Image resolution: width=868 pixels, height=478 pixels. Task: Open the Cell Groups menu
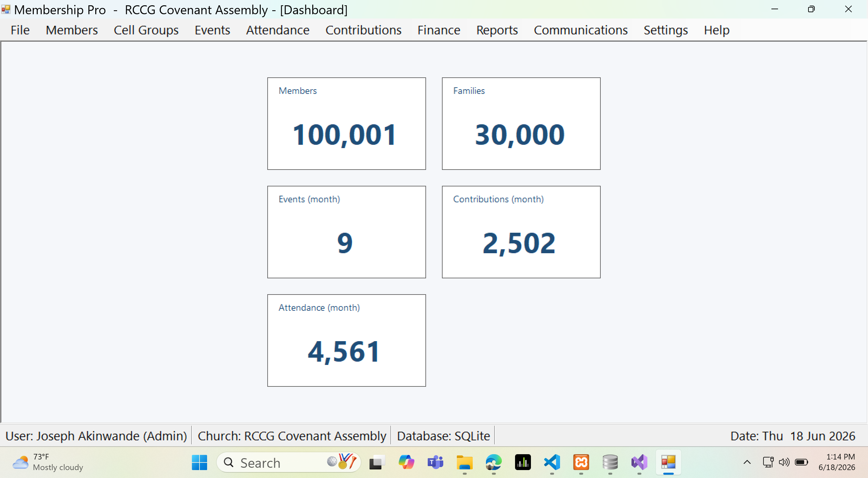pos(146,30)
